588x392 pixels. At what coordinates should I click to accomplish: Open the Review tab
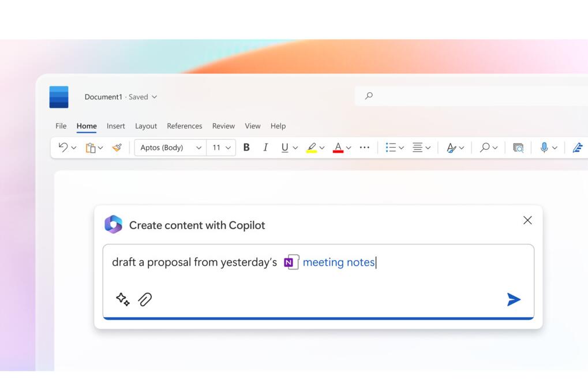click(223, 126)
